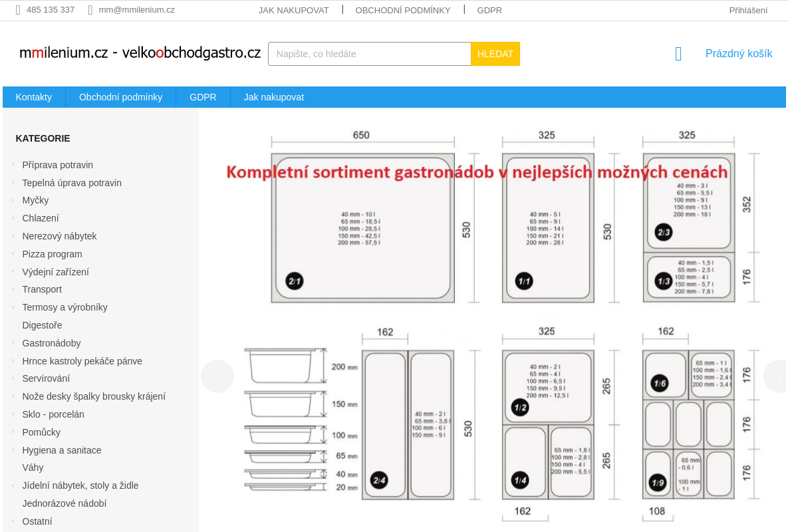Screen dimensions: 798x532
Task: Open the shopping cart icon
Action: (x=678, y=54)
